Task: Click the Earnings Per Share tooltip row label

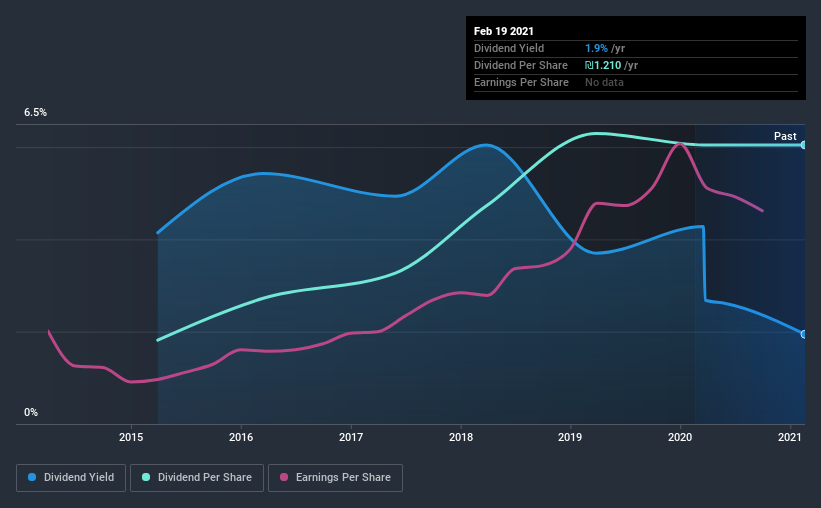Action: click(x=522, y=82)
